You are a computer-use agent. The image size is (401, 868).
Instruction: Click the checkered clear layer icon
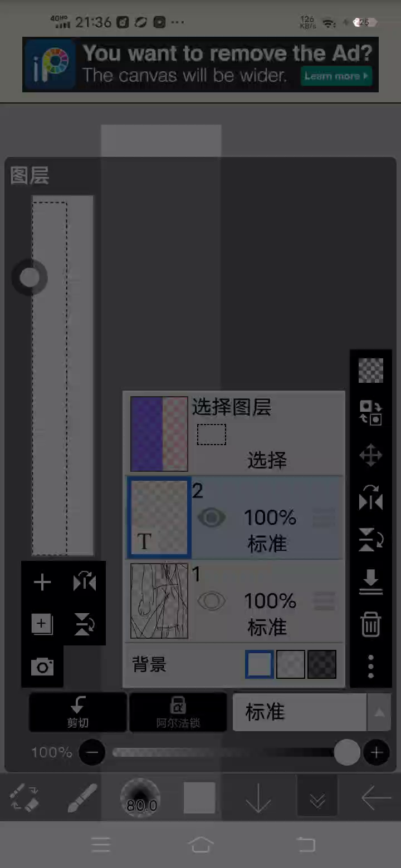pyautogui.click(x=370, y=370)
